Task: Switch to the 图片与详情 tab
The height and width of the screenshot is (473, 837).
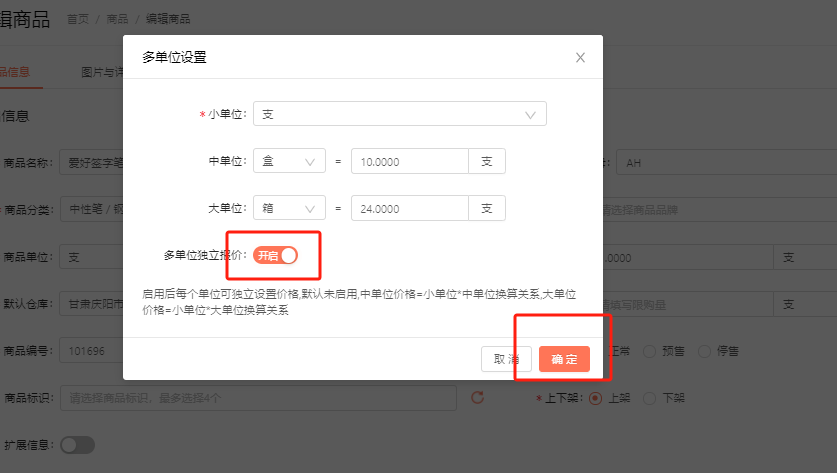Action: click(102, 72)
